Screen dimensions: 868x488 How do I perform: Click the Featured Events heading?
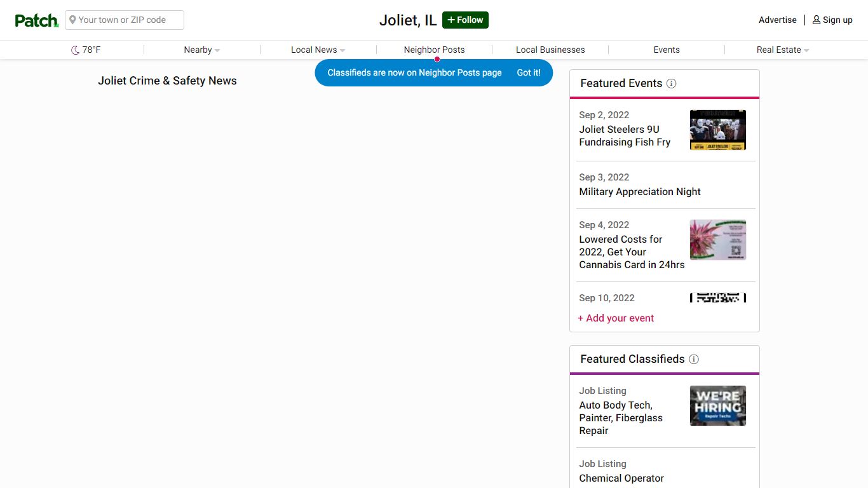click(621, 83)
